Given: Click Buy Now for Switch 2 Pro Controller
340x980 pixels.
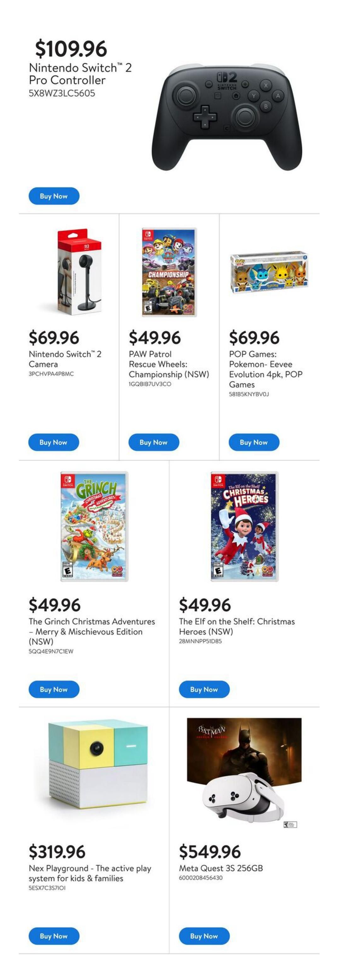Looking at the screenshot, I should tap(54, 196).
